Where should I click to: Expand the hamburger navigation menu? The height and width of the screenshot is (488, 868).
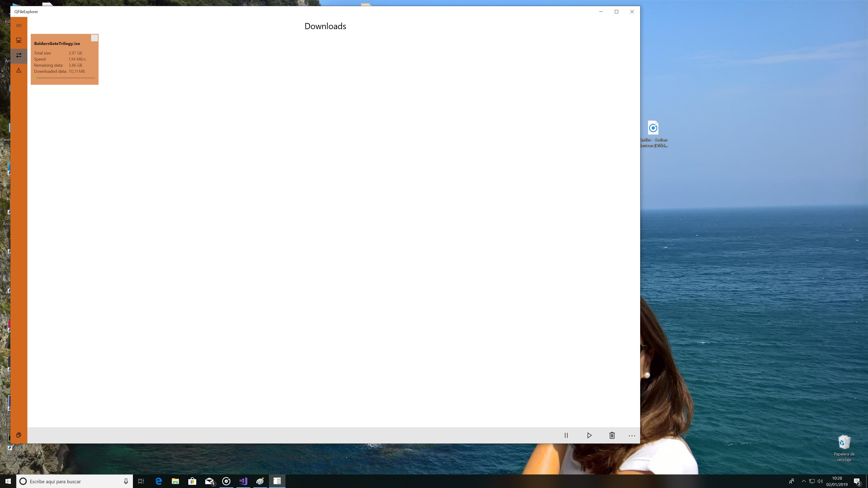pos(19,25)
